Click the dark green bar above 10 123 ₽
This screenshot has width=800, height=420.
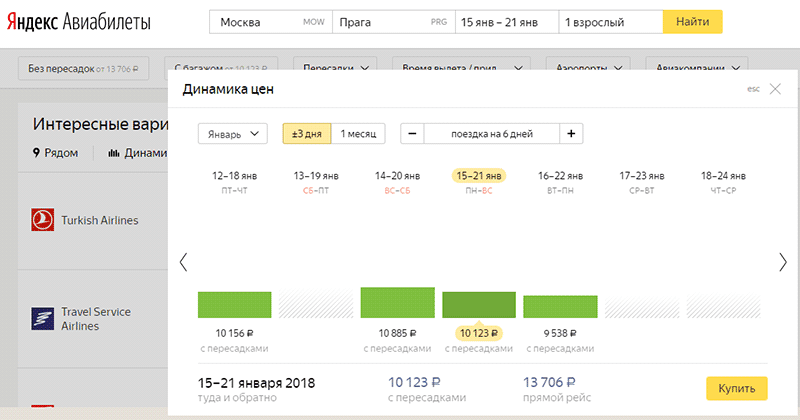(x=479, y=305)
